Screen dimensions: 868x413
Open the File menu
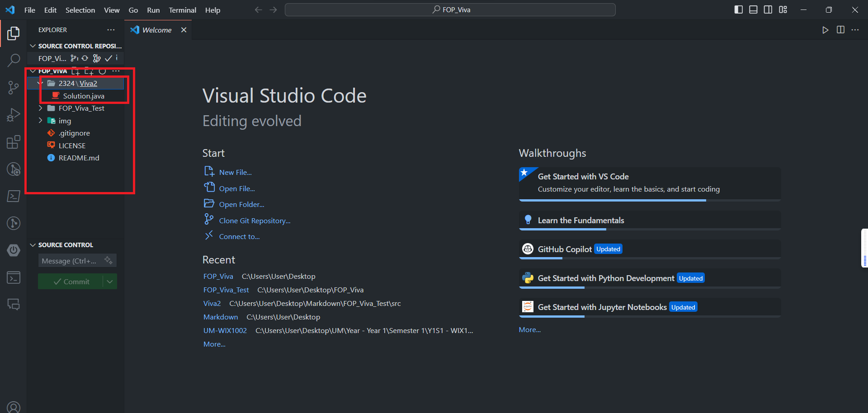30,10
